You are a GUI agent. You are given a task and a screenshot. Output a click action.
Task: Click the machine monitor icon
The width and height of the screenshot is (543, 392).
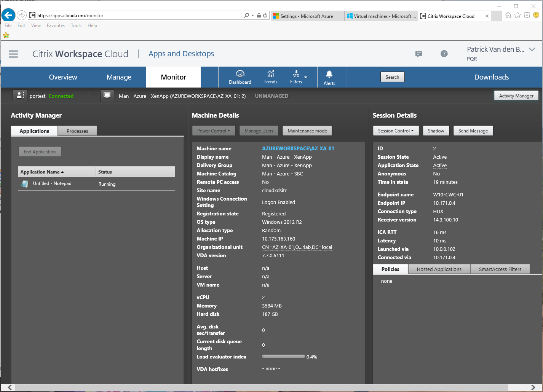[107, 96]
